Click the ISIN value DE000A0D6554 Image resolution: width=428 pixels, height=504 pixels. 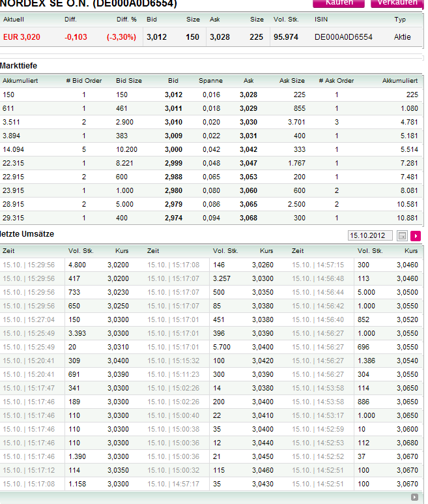pyautogui.click(x=343, y=37)
